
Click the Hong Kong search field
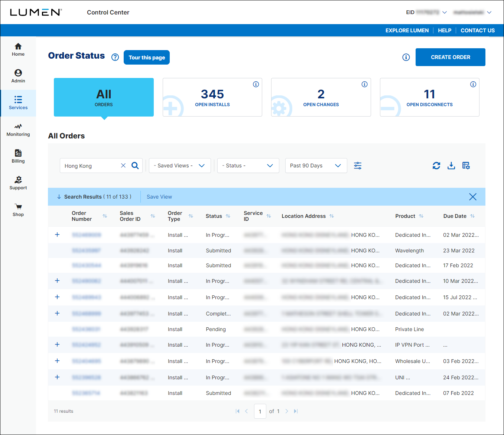[91, 166]
